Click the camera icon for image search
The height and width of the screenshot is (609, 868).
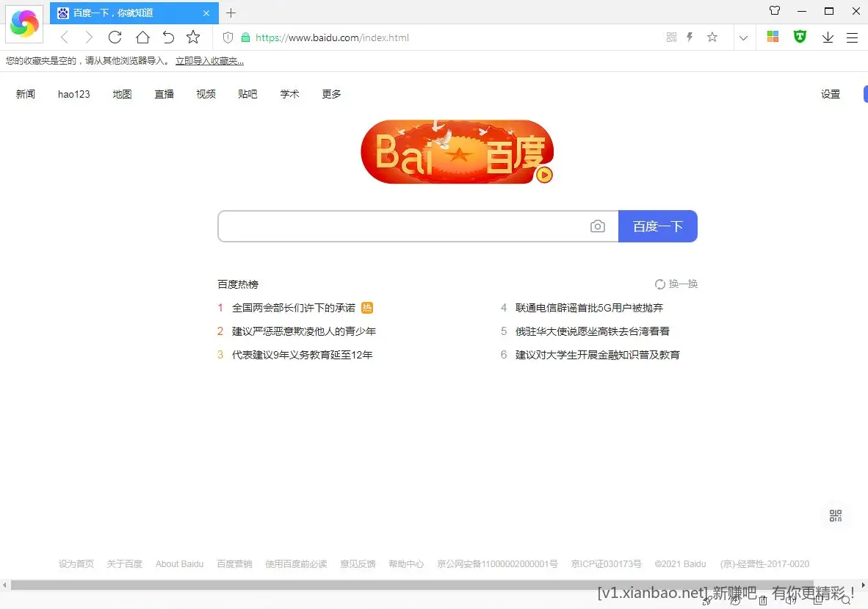[x=598, y=226]
